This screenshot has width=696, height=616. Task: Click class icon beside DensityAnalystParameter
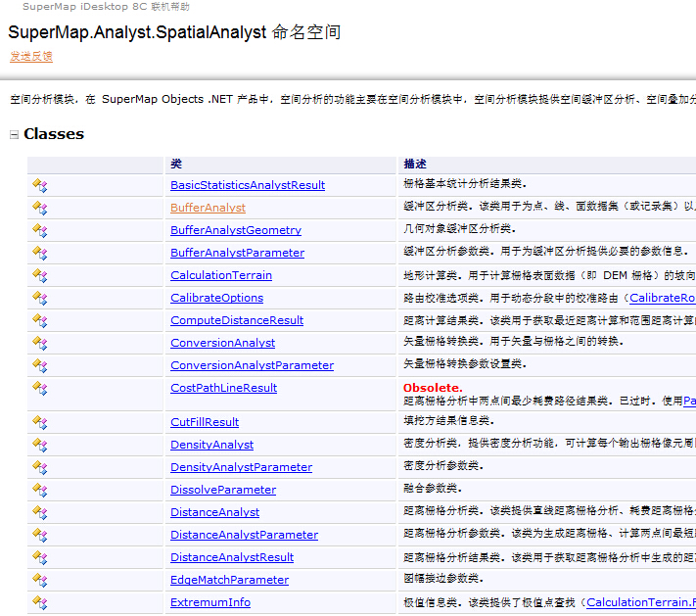click(x=39, y=468)
